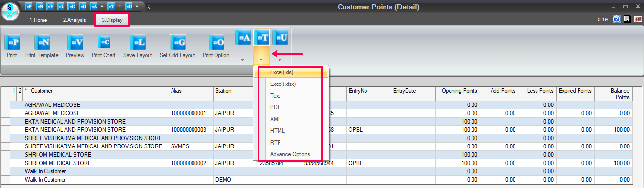Expand arrow beside quick access U icon

click(x=137, y=7)
